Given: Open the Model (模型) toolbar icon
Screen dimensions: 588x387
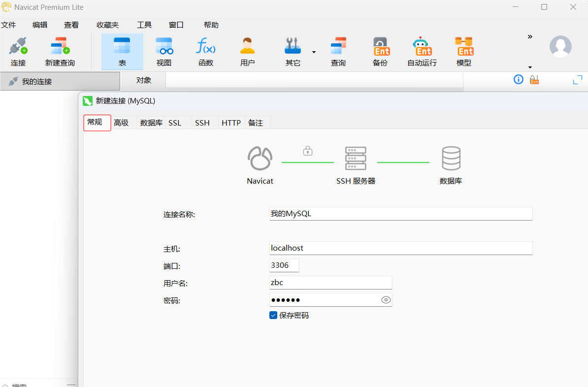Looking at the screenshot, I should point(464,52).
